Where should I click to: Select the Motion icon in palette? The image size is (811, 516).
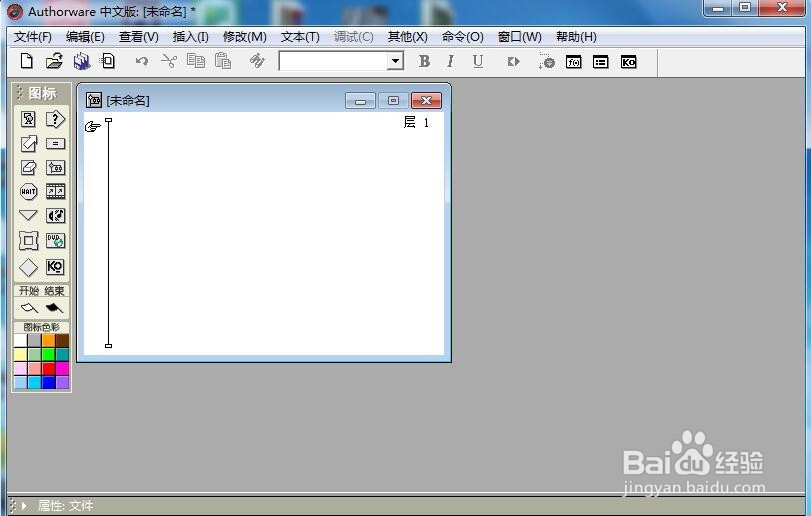coord(28,143)
